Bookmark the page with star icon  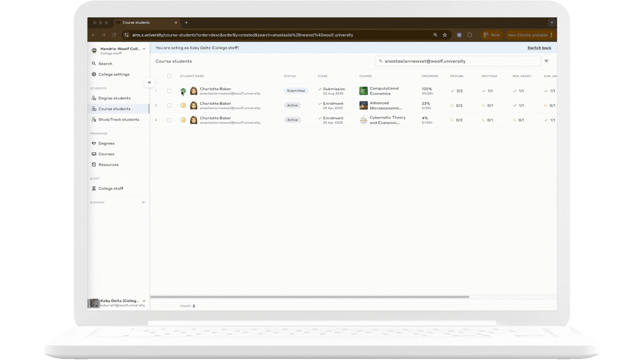point(445,35)
